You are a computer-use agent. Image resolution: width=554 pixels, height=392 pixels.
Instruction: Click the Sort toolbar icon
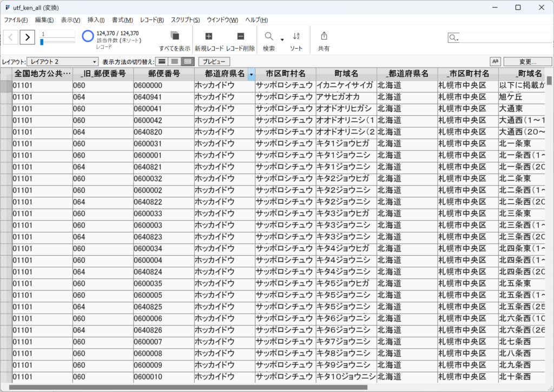(296, 36)
